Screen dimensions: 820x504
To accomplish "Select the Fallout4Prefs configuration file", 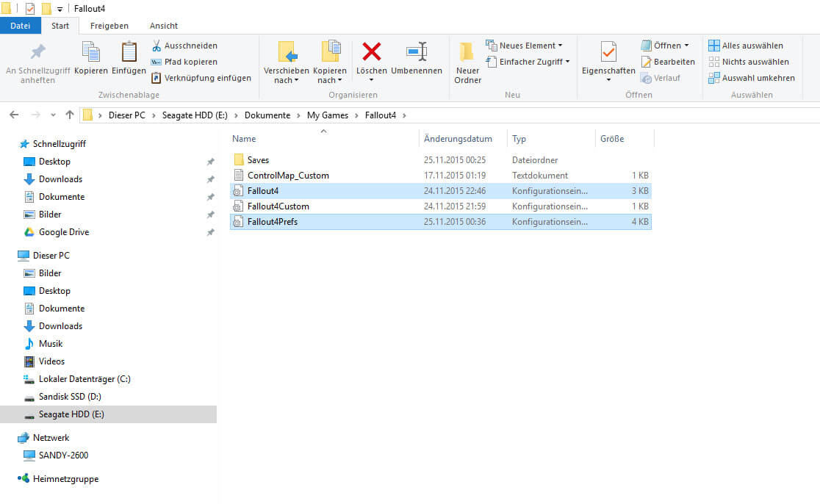I will [x=440, y=222].
